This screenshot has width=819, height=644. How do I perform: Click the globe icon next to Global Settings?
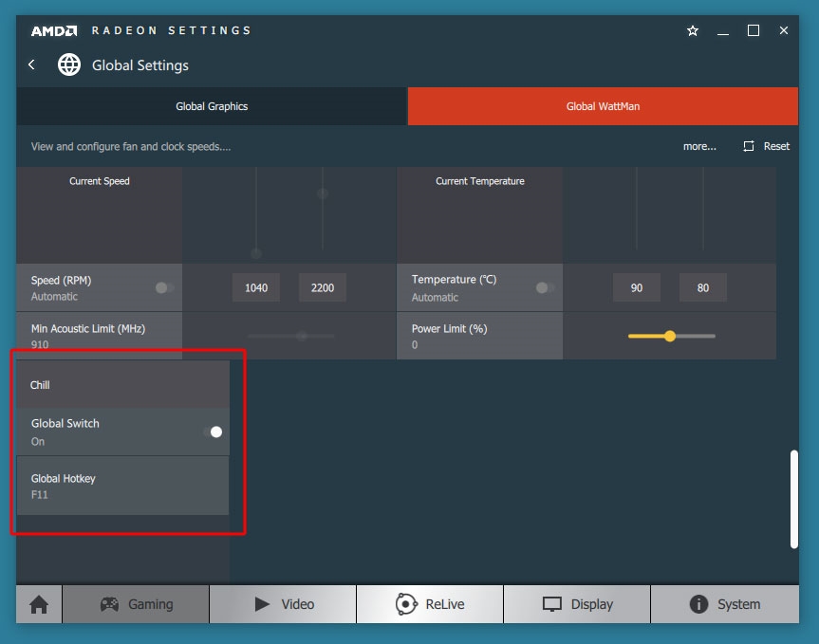pos(69,64)
